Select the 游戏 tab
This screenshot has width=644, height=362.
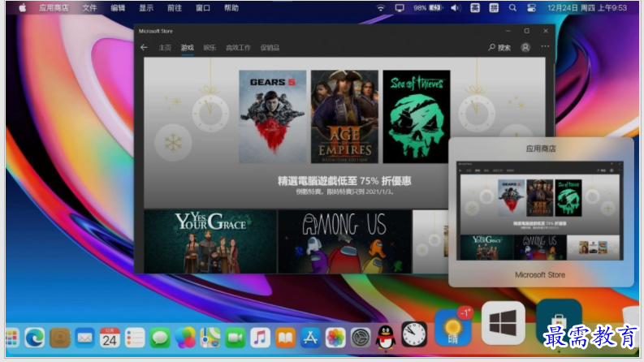pyautogui.click(x=188, y=48)
